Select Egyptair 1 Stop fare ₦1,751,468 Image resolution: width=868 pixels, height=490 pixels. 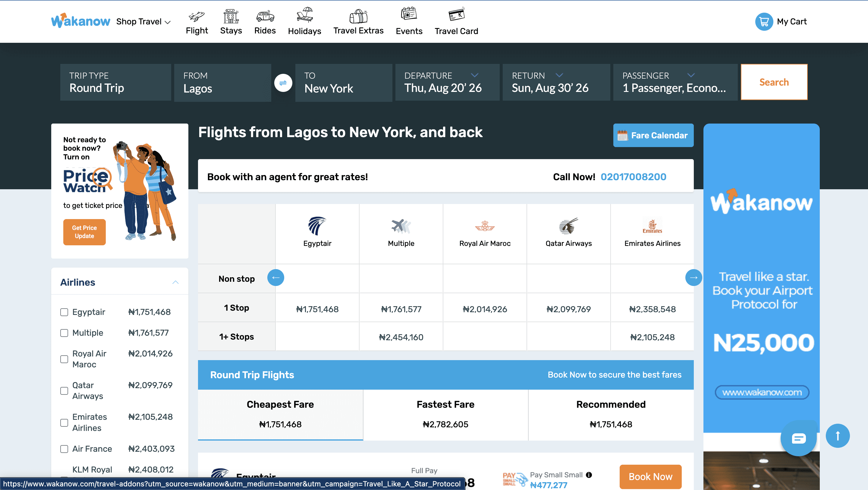tap(317, 309)
